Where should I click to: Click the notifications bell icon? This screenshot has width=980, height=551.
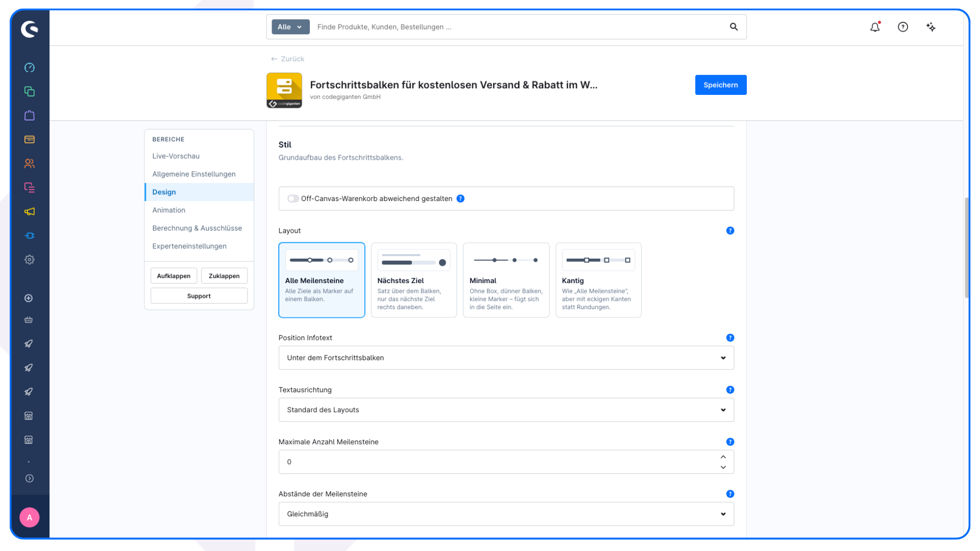tap(875, 27)
